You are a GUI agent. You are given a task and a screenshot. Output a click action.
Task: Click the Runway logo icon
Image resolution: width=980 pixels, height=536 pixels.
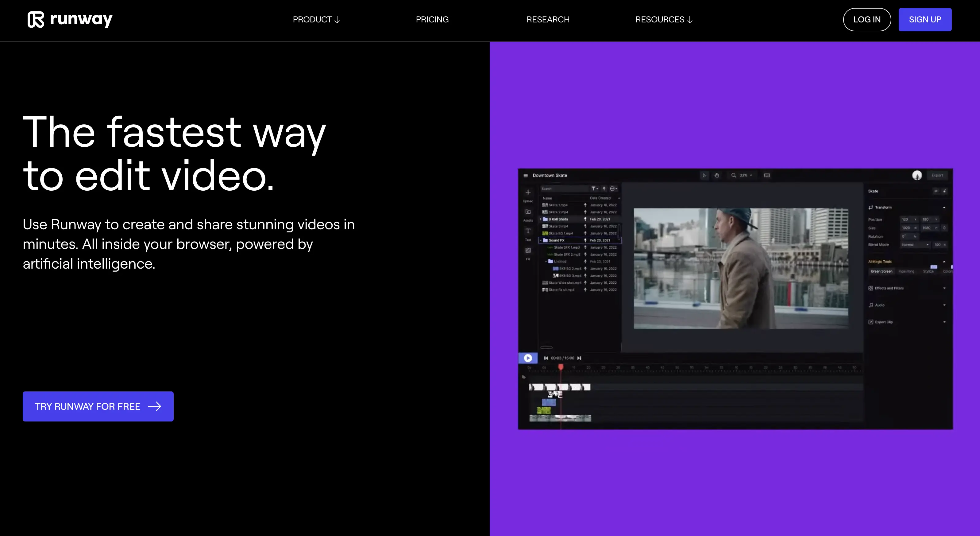click(x=36, y=19)
